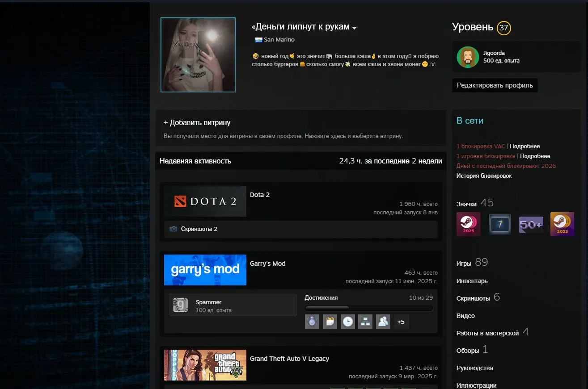
Task: Select the network achievement icon
Action: coord(365,321)
